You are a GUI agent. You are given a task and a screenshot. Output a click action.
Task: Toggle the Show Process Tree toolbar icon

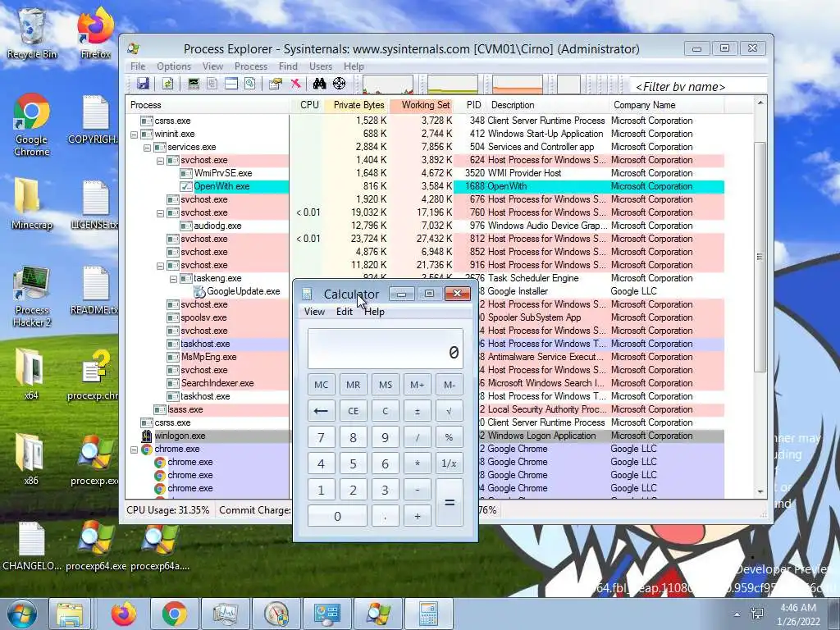(212, 84)
